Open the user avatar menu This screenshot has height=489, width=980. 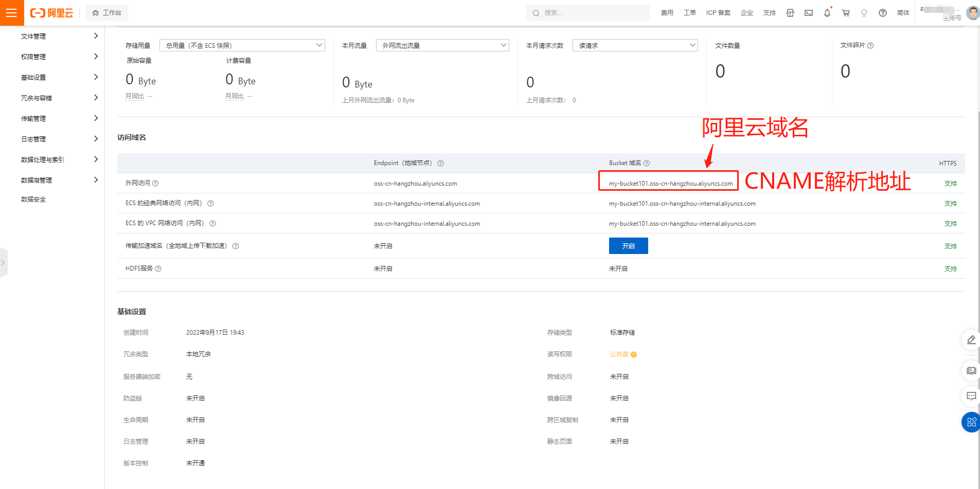tap(972, 13)
